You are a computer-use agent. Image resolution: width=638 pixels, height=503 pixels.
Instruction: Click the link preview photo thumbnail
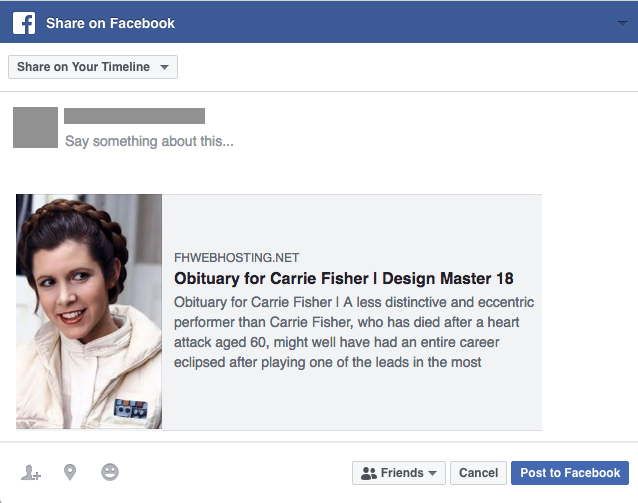coord(89,311)
